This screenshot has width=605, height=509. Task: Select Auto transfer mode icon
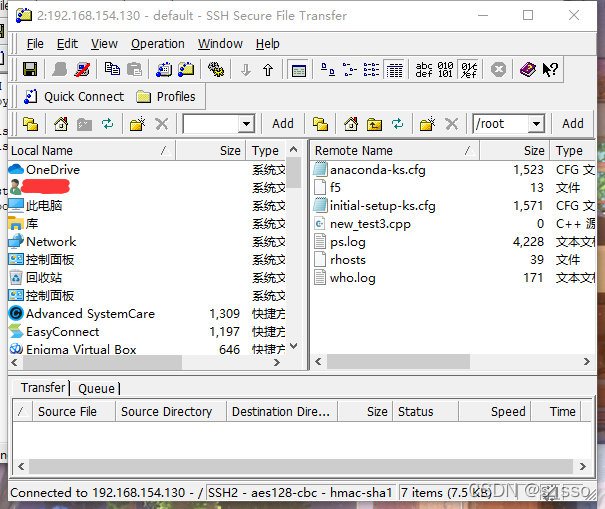coord(469,70)
